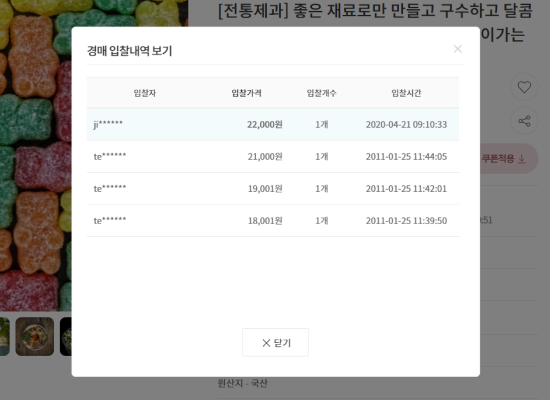The height and width of the screenshot is (400, 550).
Task: Close the bid history dialog with X icon
Action: 457,49
